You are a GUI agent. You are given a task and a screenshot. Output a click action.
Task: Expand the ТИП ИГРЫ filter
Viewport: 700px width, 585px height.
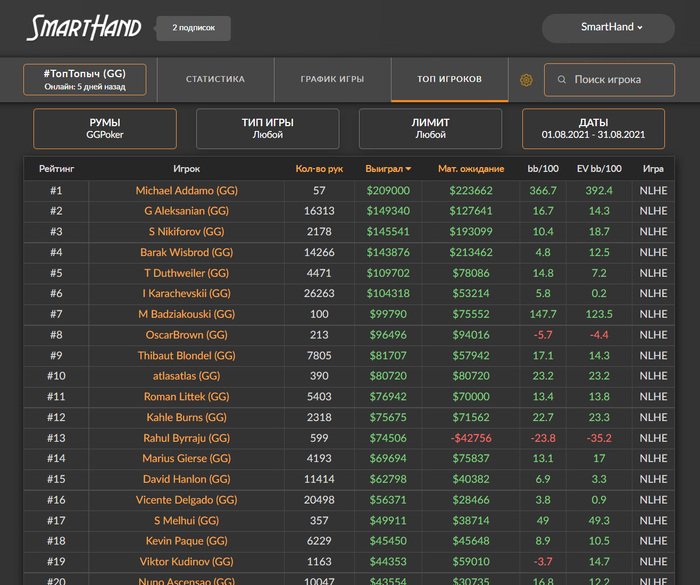(x=267, y=129)
